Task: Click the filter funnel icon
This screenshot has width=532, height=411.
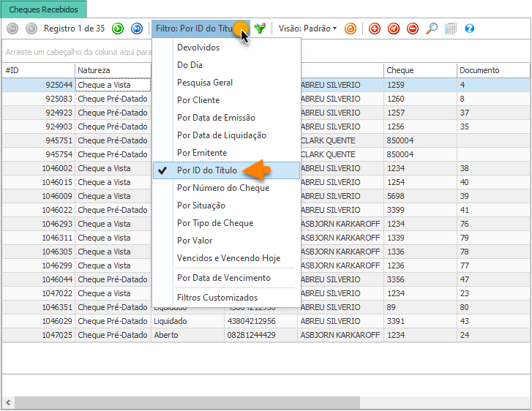Action: click(x=260, y=29)
